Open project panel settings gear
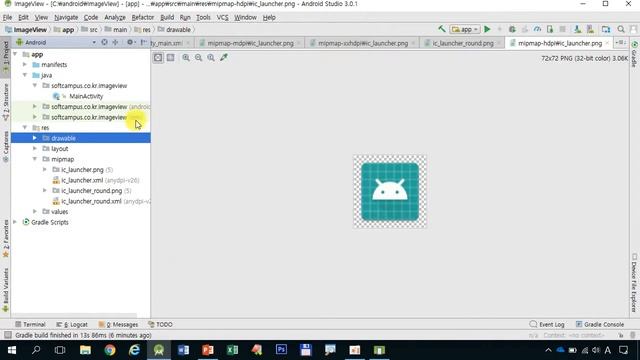640x360 pixels. (x=130, y=42)
